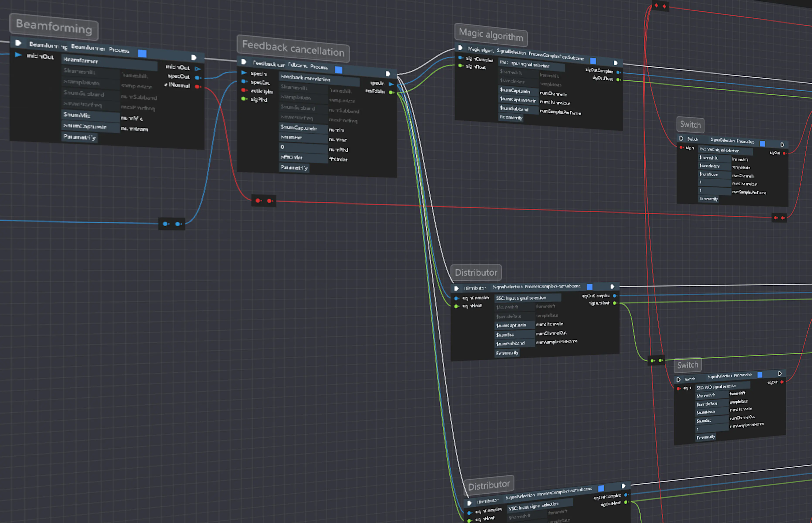The height and width of the screenshot is (523, 812).
Task: Click execution output pin of VSC Distributor node
Action: [x=623, y=486]
